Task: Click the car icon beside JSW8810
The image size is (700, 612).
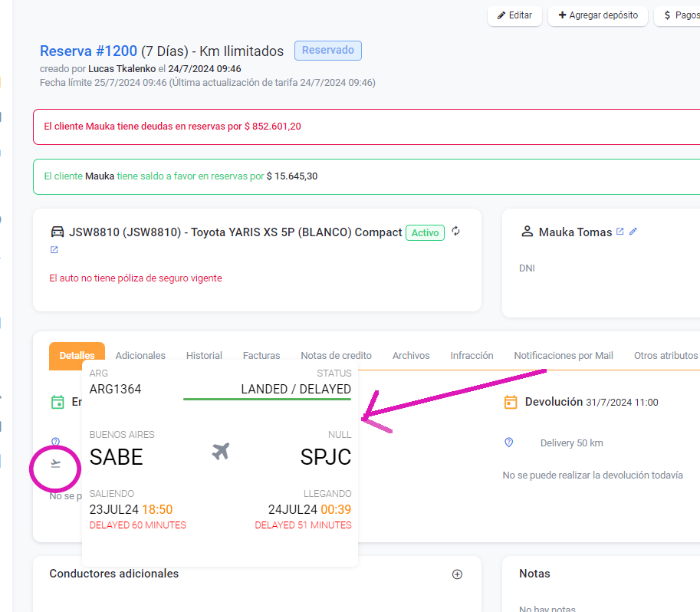Action: pyautogui.click(x=58, y=232)
